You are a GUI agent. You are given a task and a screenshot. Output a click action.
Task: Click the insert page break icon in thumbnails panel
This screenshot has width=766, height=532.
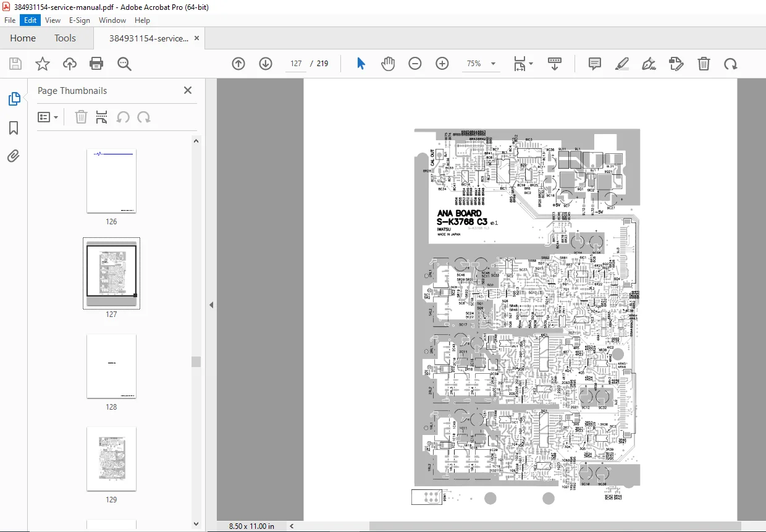click(x=102, y=117)
